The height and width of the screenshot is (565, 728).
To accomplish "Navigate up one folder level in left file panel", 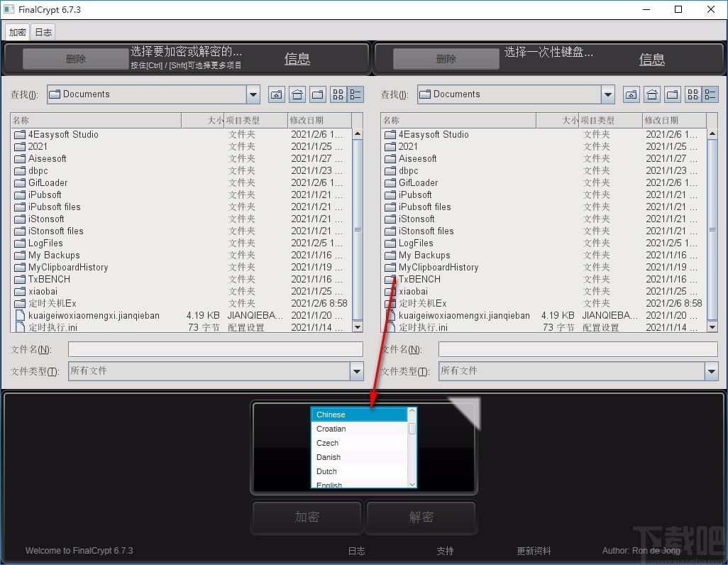I will click(x=277, y=94).
